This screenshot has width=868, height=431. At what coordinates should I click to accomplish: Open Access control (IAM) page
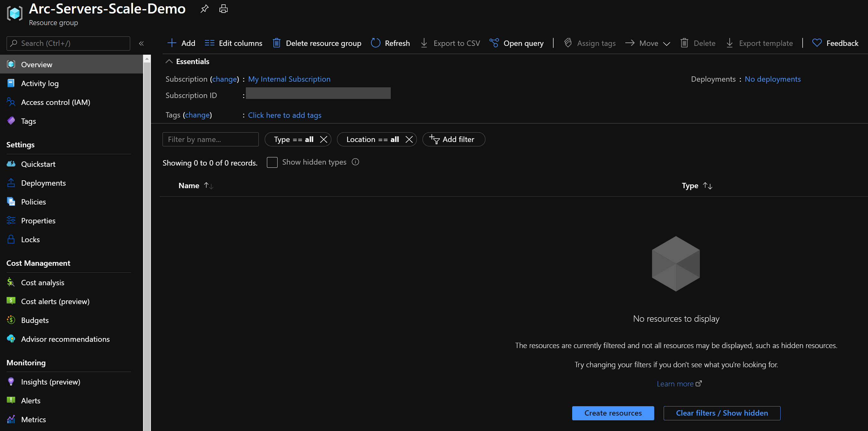pos(56,102)
